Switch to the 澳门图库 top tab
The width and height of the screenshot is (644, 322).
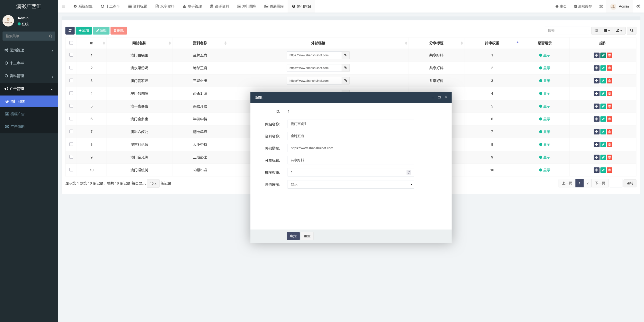pyautogui.click(x=247, y=6)
